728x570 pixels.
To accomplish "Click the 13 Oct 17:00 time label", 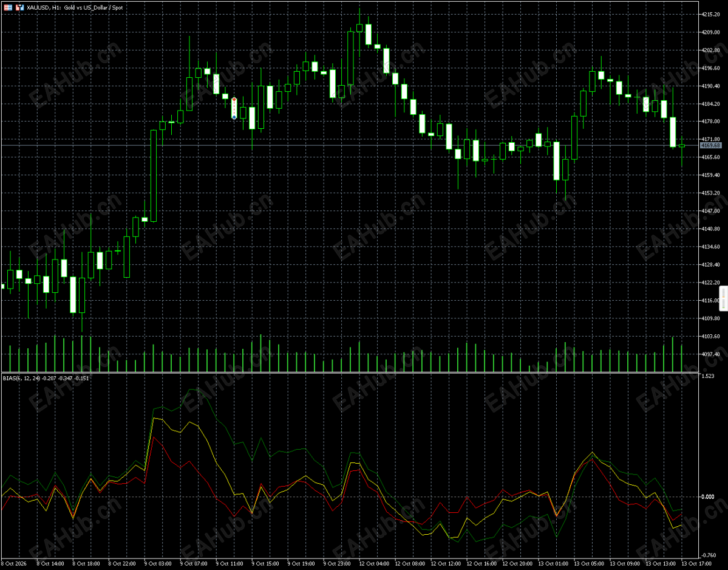I will 696,564.
